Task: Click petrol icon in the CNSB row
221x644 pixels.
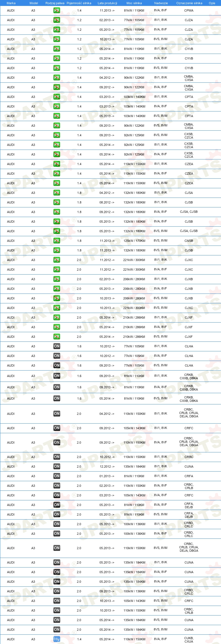Action: (57, 241)
